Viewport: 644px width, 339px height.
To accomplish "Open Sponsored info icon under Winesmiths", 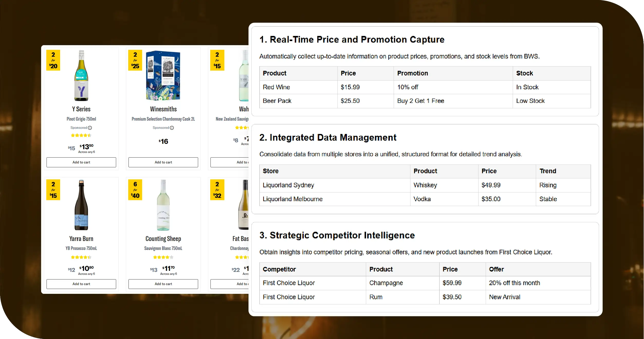I will pos(172,128).
